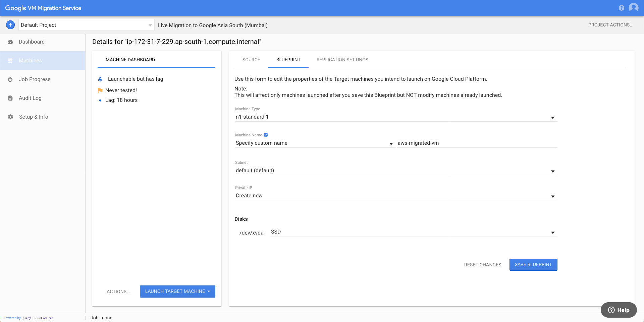The image size is (644, 322).
Task: Select the Machine Dashboard tab
Action: coord(130,60)
